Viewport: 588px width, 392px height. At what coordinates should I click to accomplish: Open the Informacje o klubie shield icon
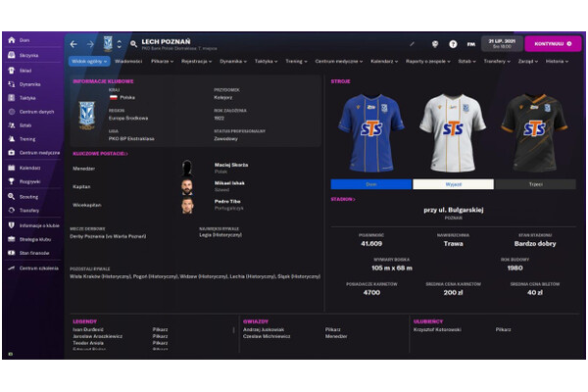[11, 225]
